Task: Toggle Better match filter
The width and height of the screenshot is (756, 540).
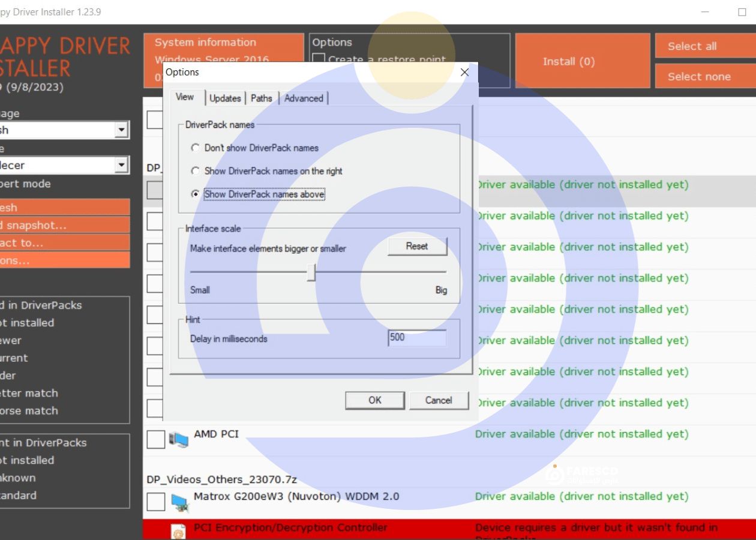Action: point(29,393)
